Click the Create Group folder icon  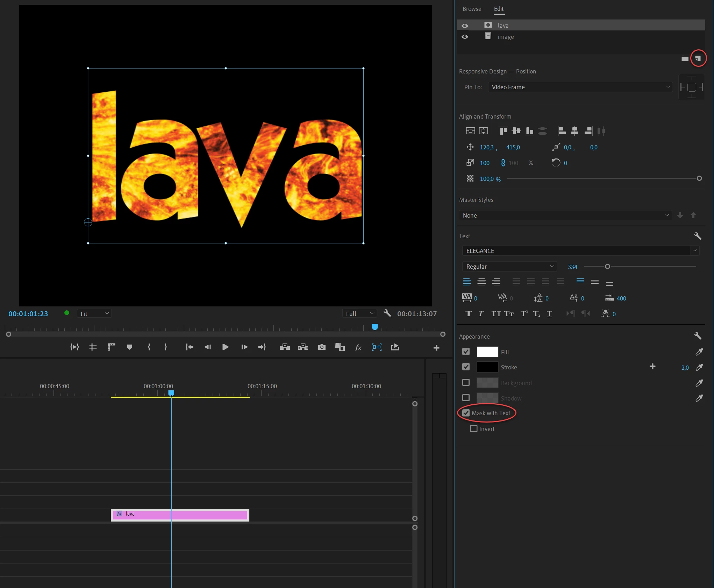685,58
